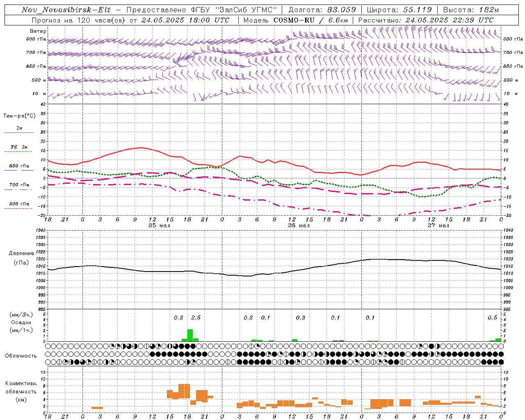Click the 2м temperature legend entry
This screenshot has height=420, width=525.
(x=19, y=128)
